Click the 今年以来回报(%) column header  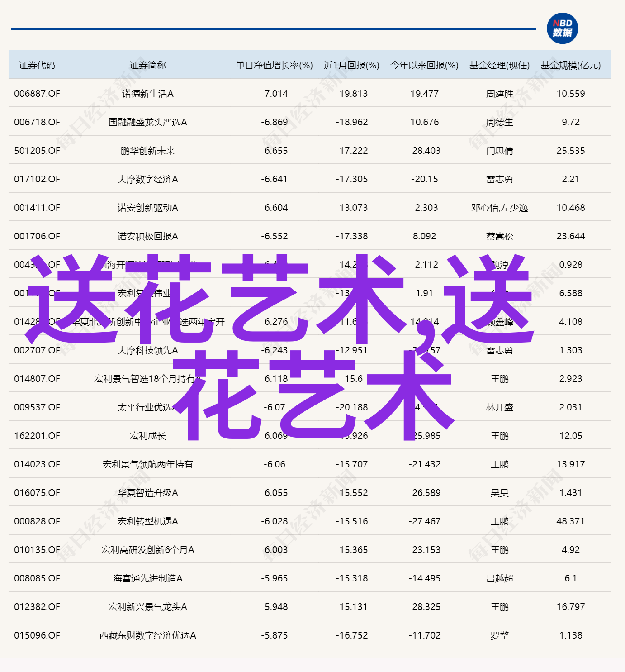[x=424, y=65]
